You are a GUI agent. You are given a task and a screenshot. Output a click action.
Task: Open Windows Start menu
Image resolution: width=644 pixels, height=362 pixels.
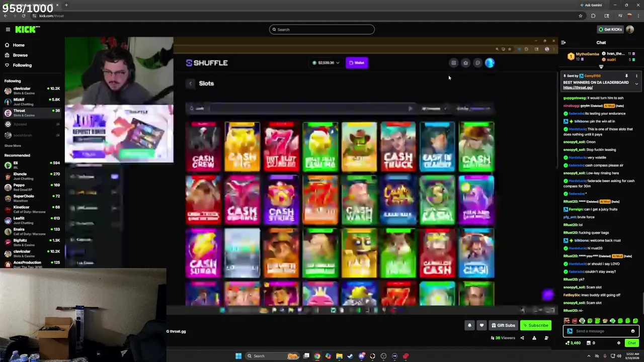[238, 356]
